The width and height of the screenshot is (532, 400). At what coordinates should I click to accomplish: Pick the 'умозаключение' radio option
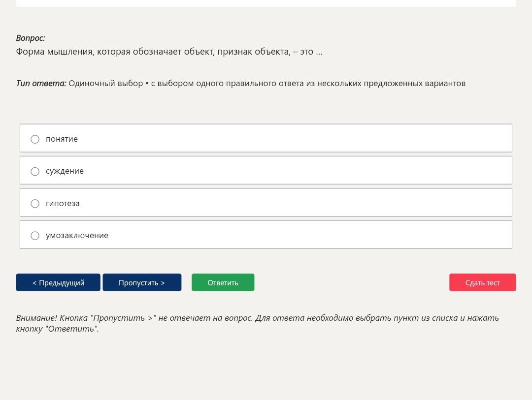[x=35, y=236]
